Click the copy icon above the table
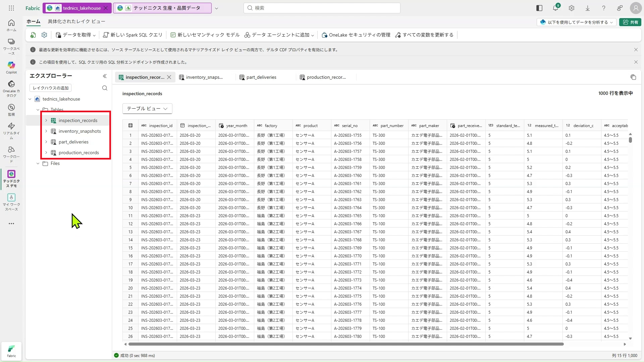 point(633,77)
